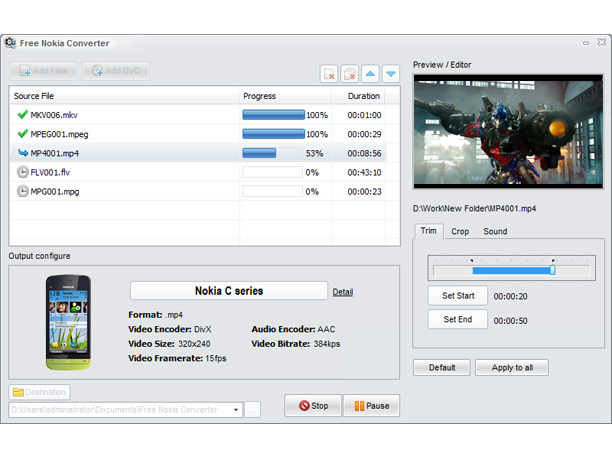Click clock icon beside FLV001.flv
The image size is (612, 459).
[23, 172]
